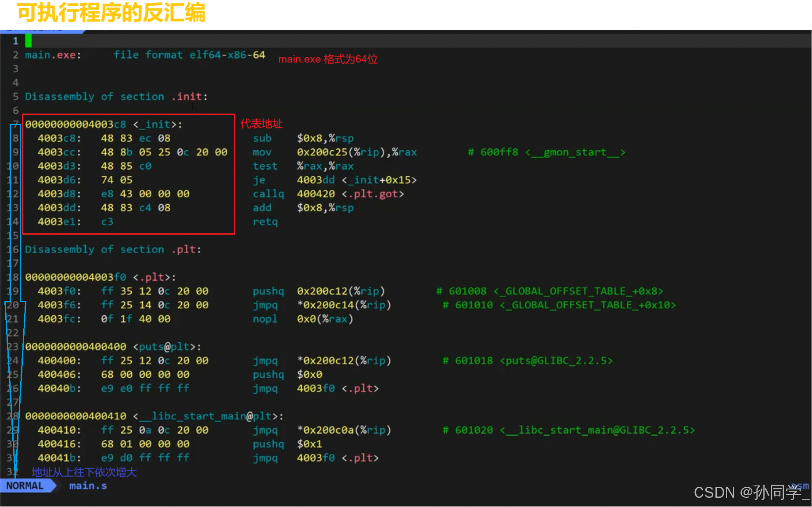Click 'jmpq *0x200c14(%rip)' instruction

tap(322, 305)
